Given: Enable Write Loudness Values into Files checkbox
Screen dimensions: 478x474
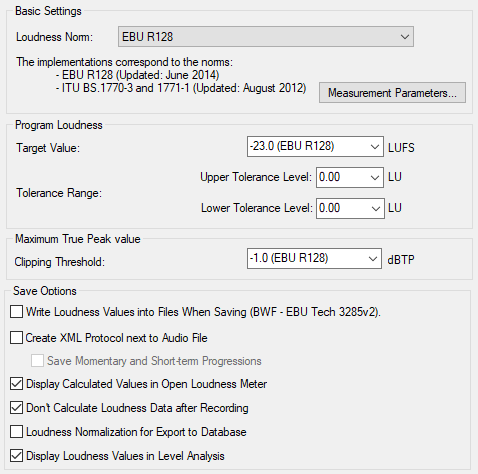Looking at the screenshot, I should point(16,312).
